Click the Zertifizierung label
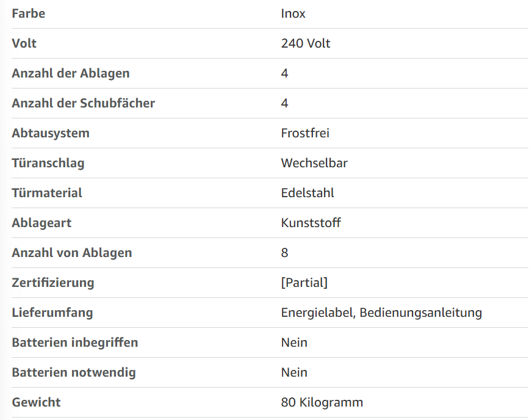 pos(52,283)
